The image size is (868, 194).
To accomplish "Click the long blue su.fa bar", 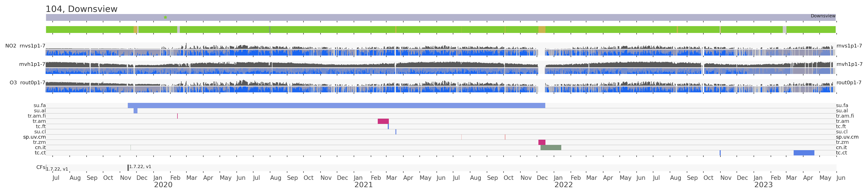I will 336,105.
